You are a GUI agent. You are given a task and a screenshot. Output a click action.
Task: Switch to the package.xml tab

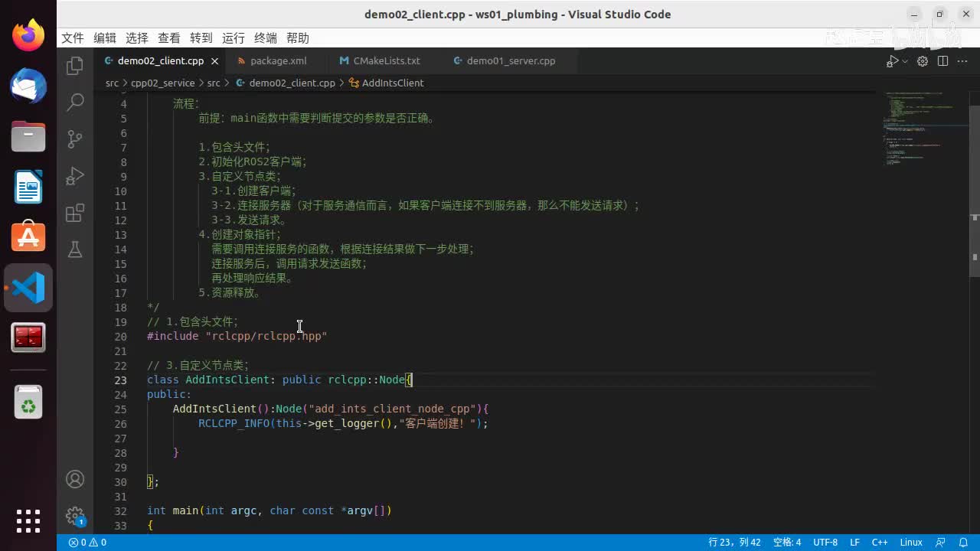click(x=278, y=61)
